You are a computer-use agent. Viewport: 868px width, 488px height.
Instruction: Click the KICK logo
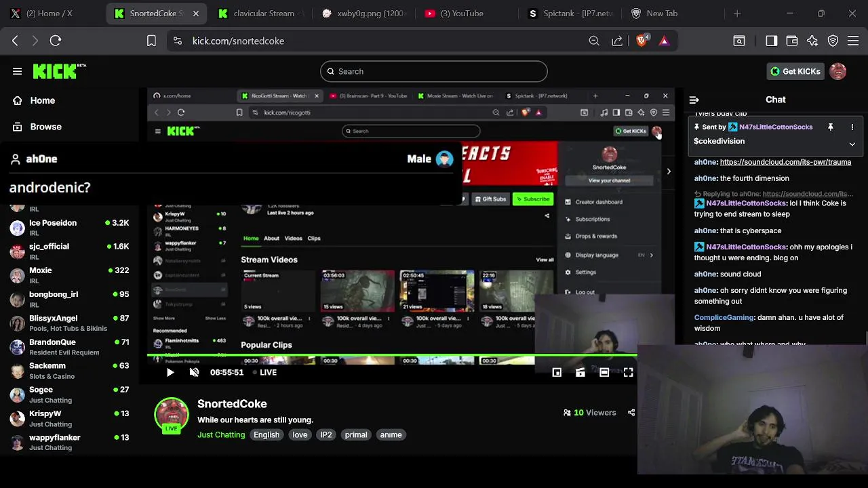60,71
